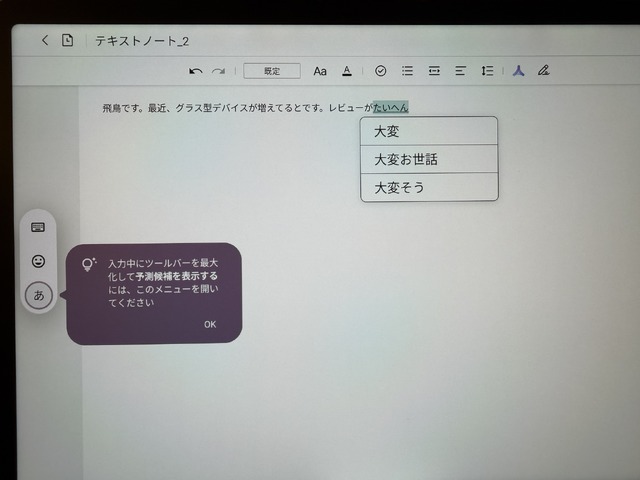Redo the undone action
This screenshot has height=480, width=640.
218,71
